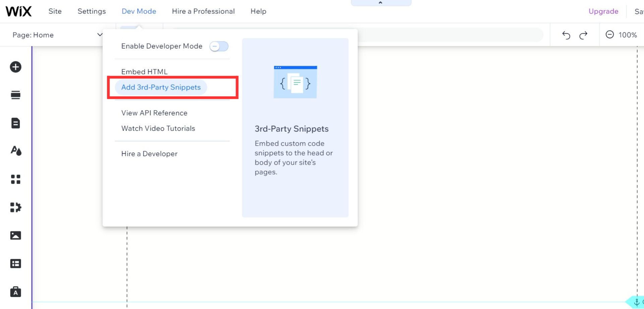
Task: Toggle Enable Developer Mode switch
Action: [x=219, y=46]
